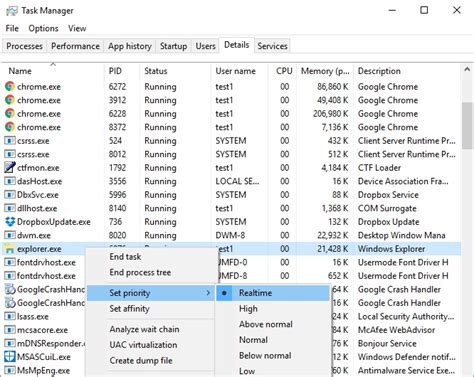
Task: Click the MSASCuiL.exe shield icon
Action: tap(10, 357)
